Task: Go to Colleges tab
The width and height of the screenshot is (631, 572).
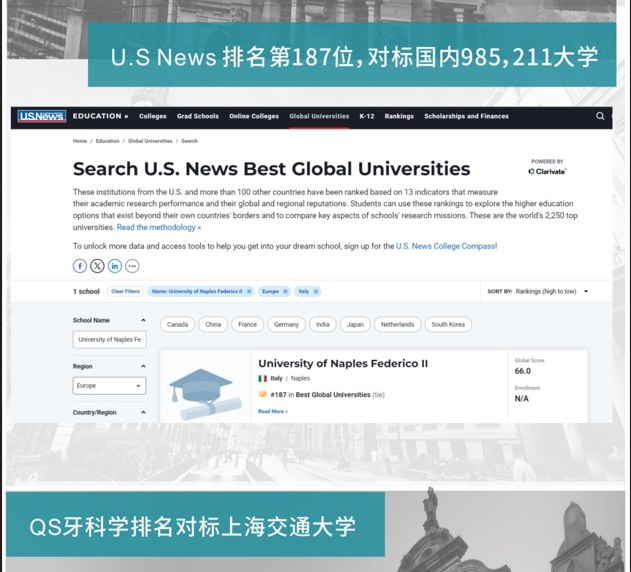Action: (x=153, y=116)
